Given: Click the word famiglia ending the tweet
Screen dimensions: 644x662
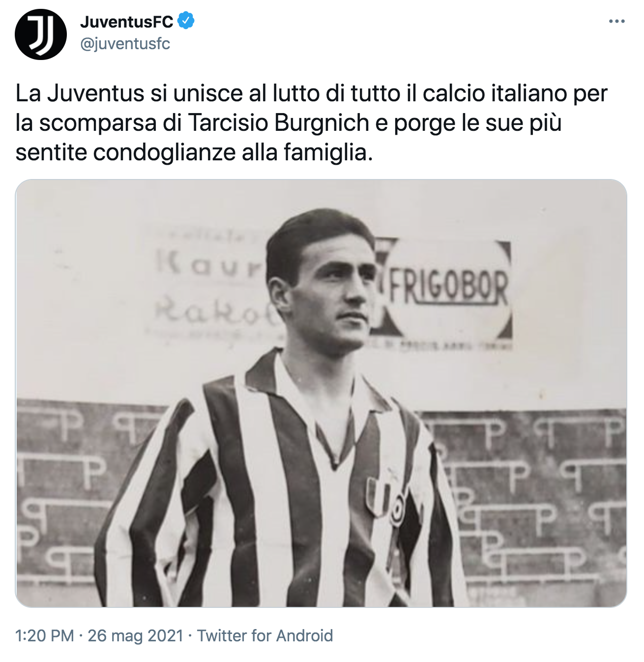Looking at the screenshot, I should (328, 153).
